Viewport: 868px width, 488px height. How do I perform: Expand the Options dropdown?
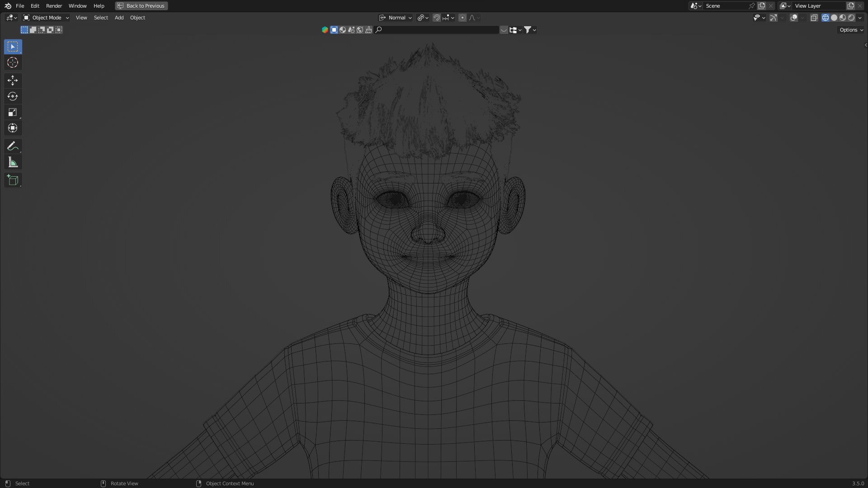(851, 30)
